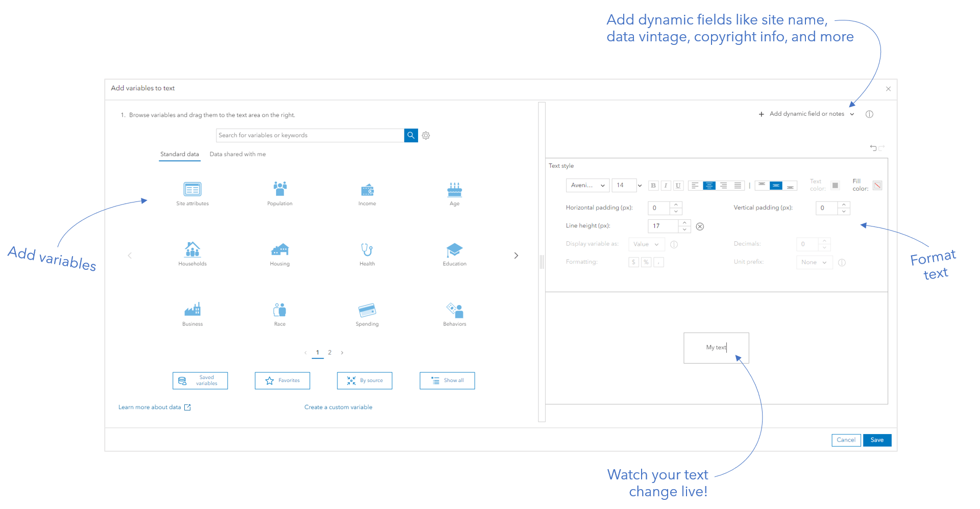Go to previous categories with left arrow
This screenshot has width=980, height=509.
click(130, 256)
